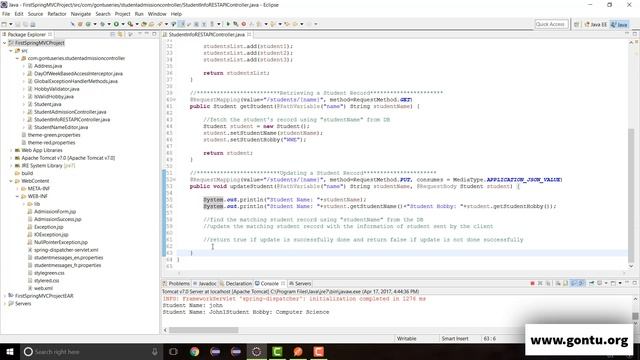Click the green Run toolbar button
This screenshot has width=640, height=360.
(116, 24)
